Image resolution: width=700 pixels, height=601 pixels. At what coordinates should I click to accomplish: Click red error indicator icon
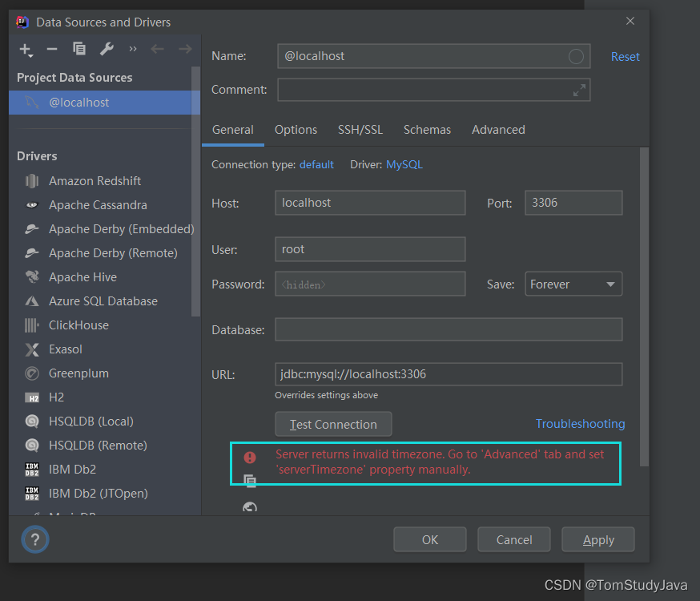(x=250, y=458)
